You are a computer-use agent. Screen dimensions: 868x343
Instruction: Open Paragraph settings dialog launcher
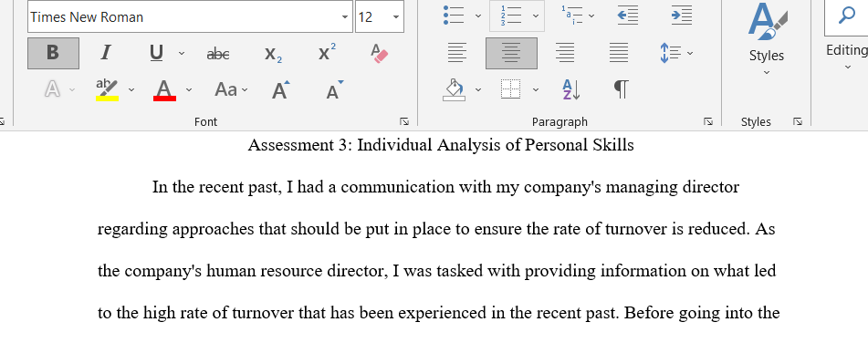pos(708,121)
